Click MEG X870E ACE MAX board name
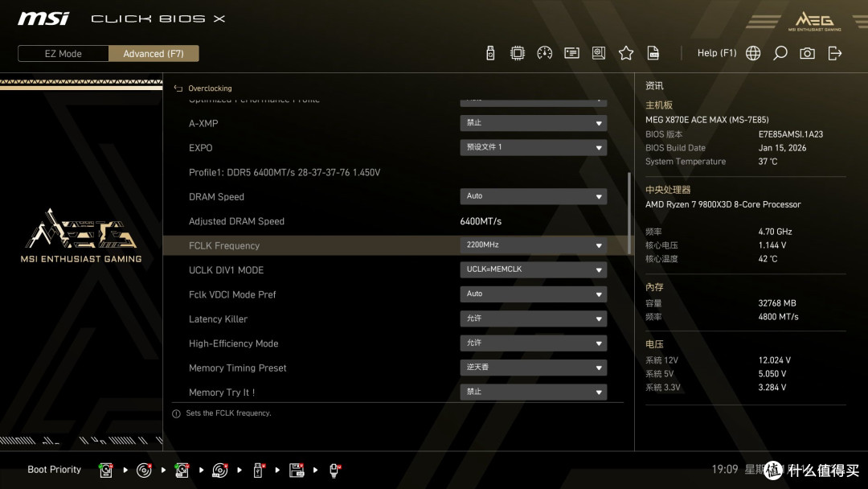 [707, 120]
